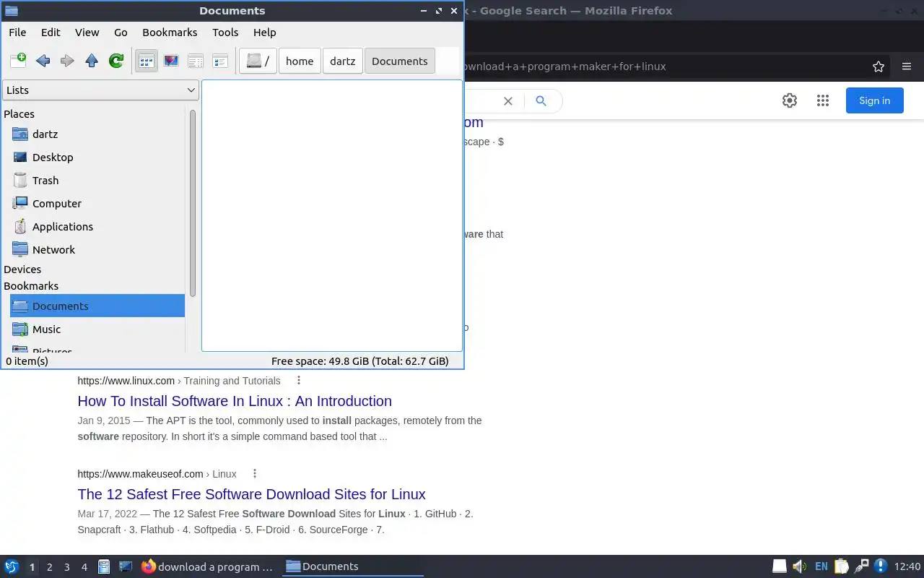The width and height of the screenshot is (924, 578).
Task: Open the File menu
Action: [17, 33]
